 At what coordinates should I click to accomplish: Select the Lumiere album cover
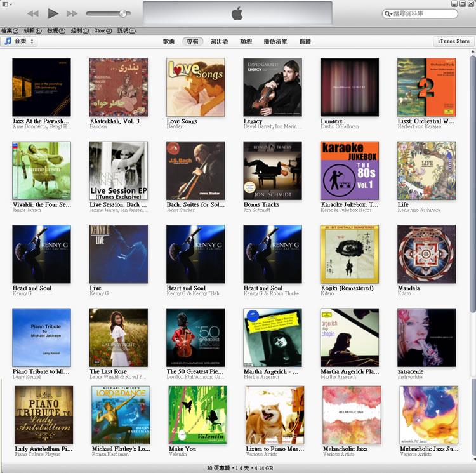[x=350, y=87]
